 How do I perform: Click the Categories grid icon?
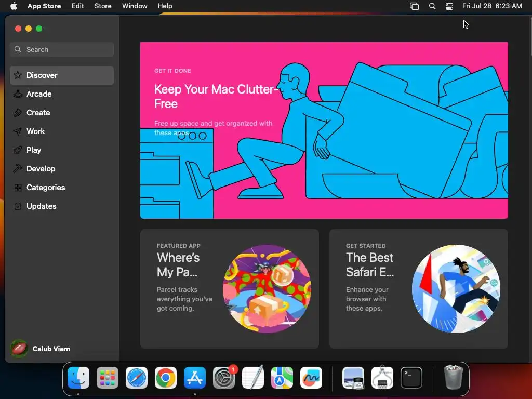(x=18, y=187)
